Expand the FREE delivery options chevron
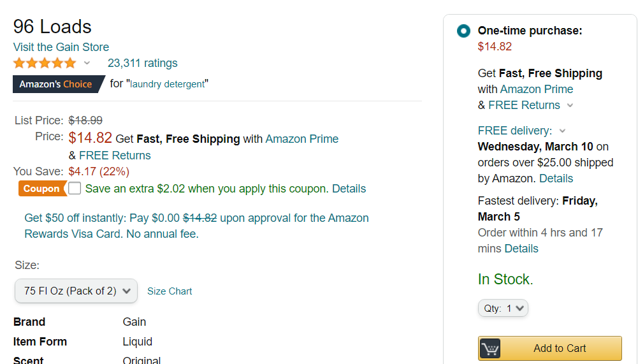The height and width of the screenshot is (364, 638). [562, 131]
